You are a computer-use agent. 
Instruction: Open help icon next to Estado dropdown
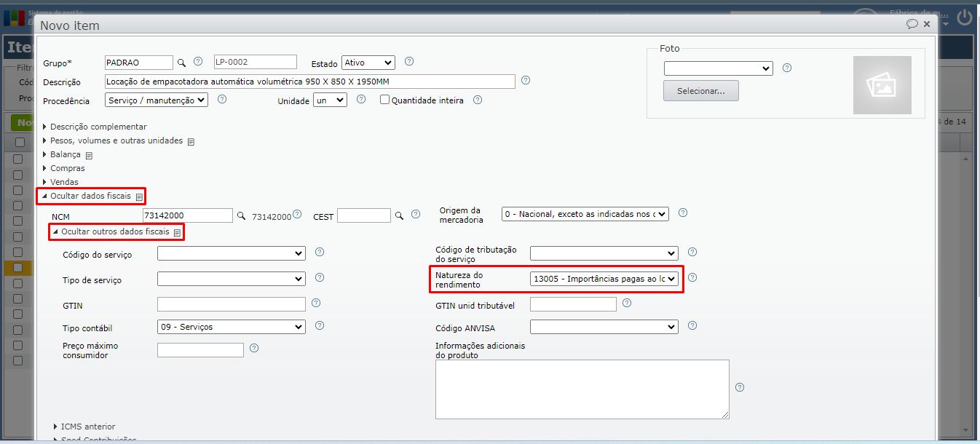(409, 62)
